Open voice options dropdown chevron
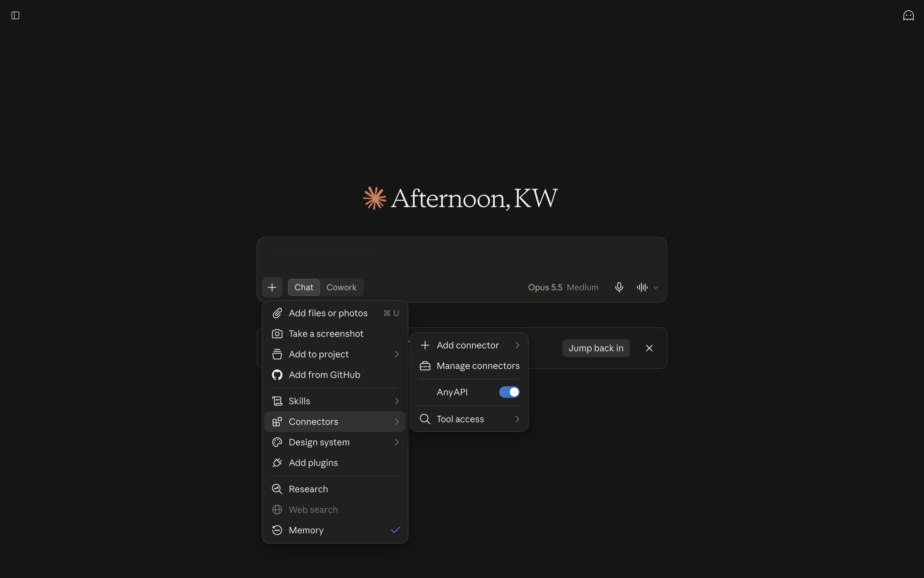The image size is (924, 578). (655, 287)
